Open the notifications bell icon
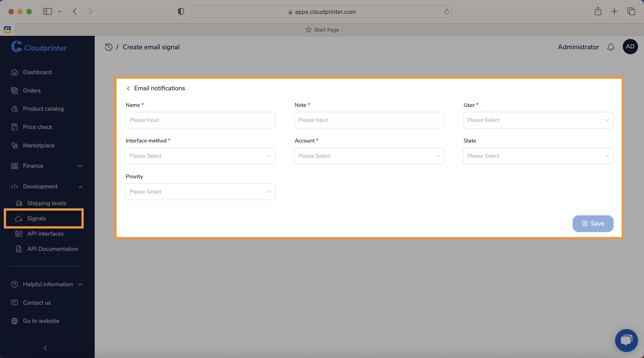 (x=610, y=47)
